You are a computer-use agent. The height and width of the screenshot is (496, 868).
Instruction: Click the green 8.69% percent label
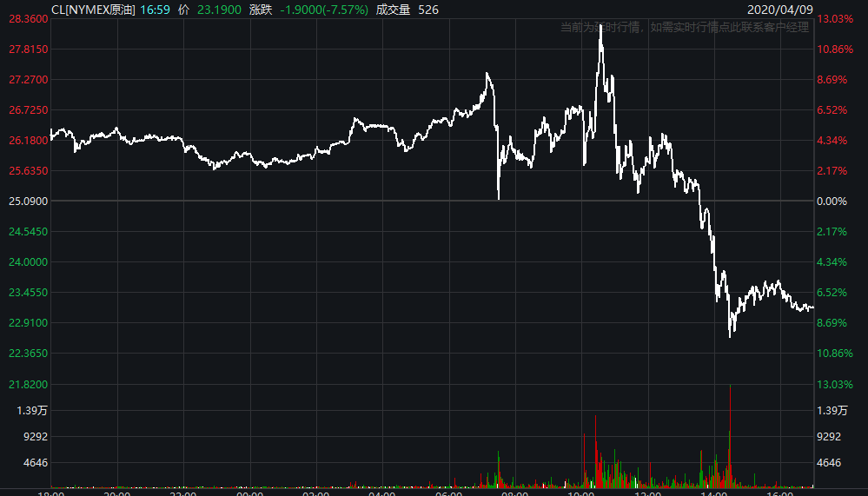832,323
